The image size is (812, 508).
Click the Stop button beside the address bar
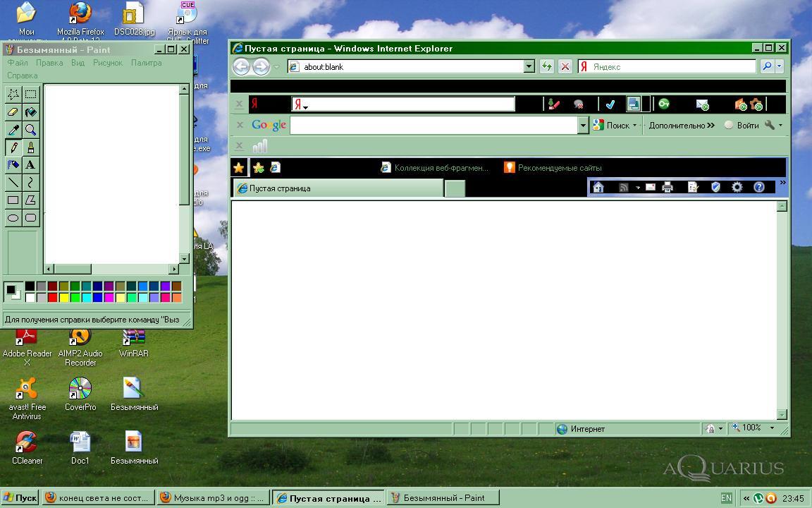point(565,66)
